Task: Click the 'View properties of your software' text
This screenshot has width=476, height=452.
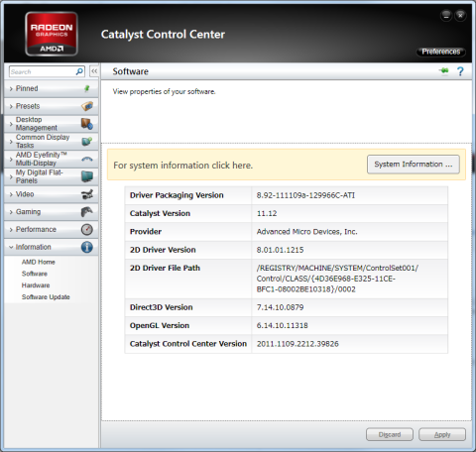Action: coord(164,91)
